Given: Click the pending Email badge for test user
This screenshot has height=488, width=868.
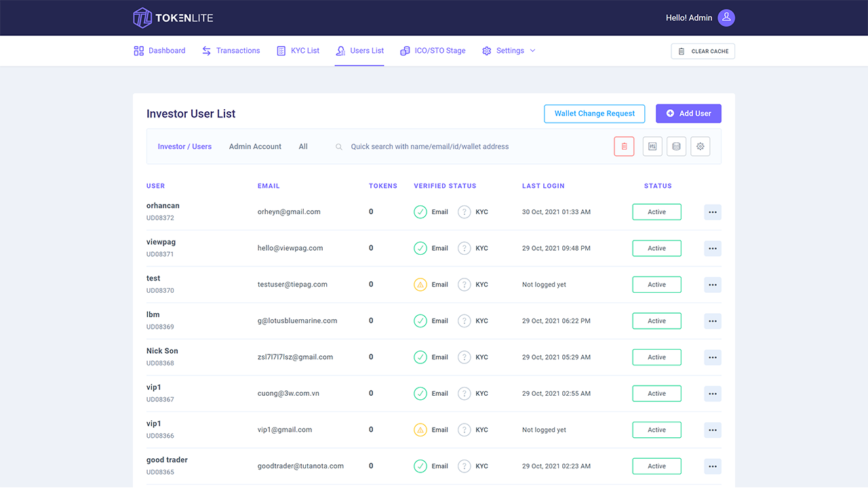Looking at the screenshot, I should click(x=421, y=284).
